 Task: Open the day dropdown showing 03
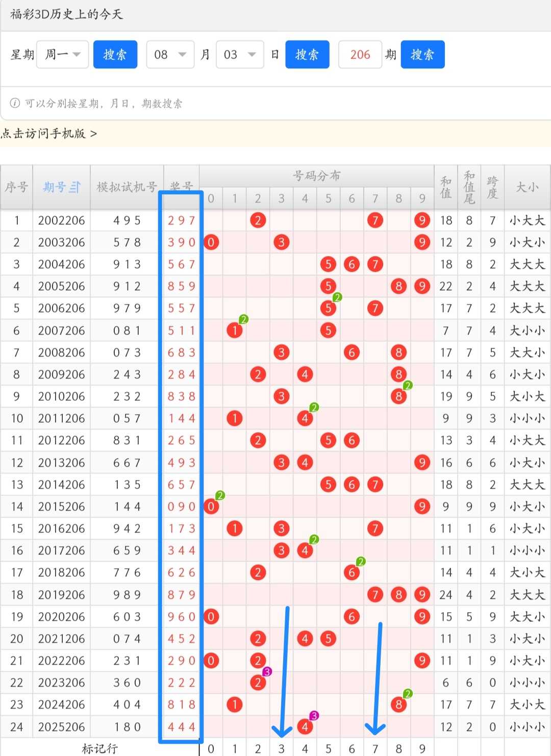click(x=240, y=55)
